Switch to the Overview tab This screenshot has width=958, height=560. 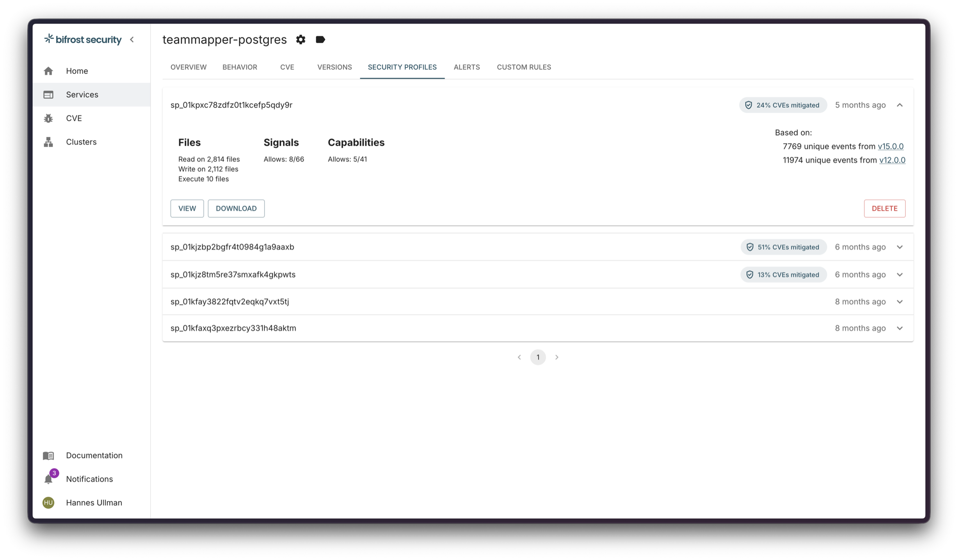(189, 67)
